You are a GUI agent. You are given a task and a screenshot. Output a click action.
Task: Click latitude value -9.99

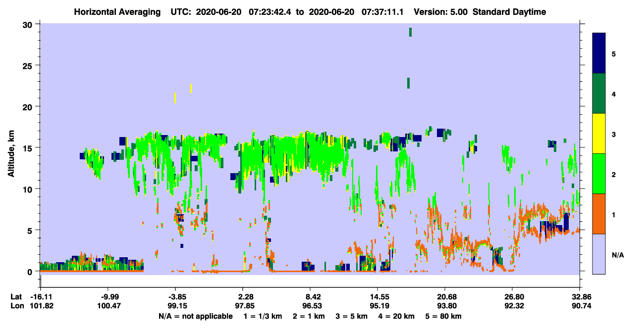[108, 297]
